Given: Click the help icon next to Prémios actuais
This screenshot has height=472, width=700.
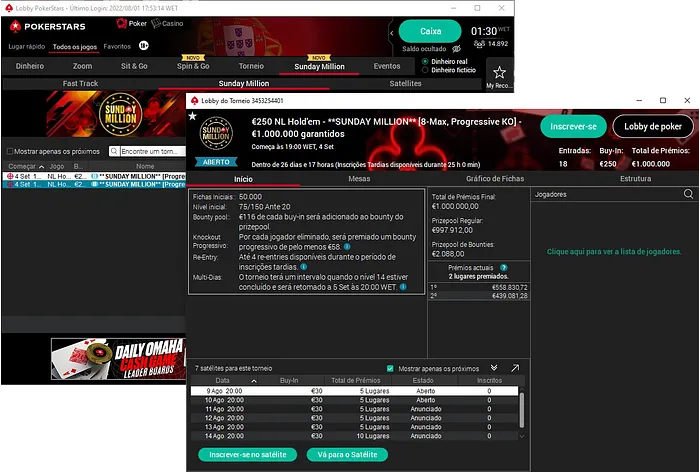Looking at the screenshot, I should (x=504, y=267).
